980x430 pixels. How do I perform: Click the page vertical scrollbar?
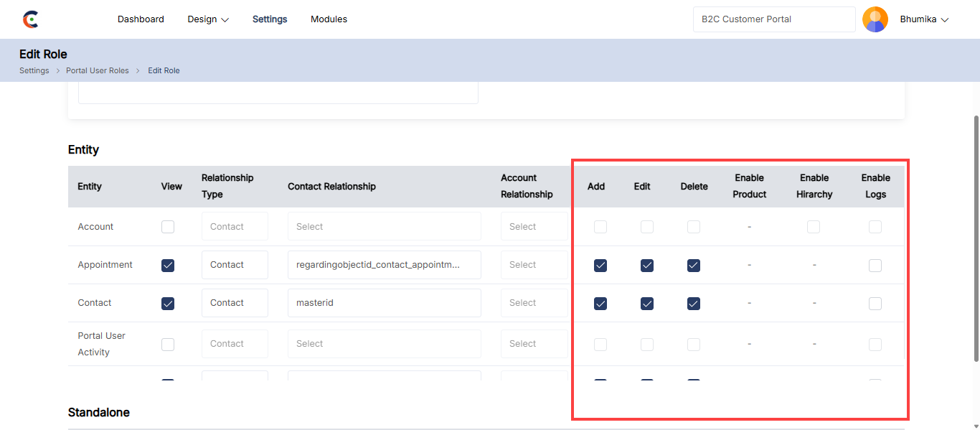click(x=976, y=237)
